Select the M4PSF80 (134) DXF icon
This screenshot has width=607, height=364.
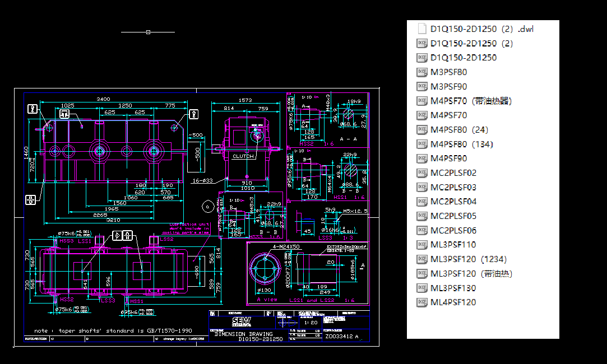(421, 144)
